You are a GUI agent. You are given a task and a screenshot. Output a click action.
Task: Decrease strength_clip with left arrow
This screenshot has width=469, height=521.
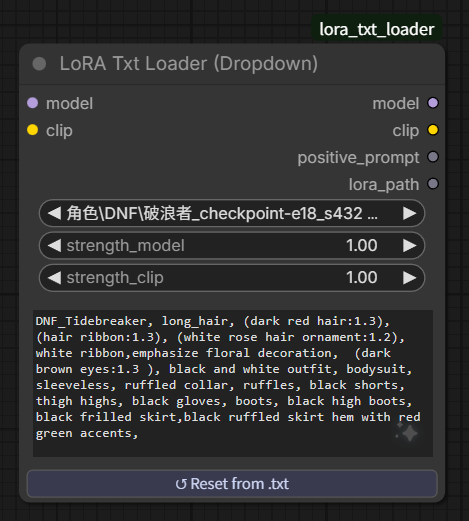tap(54, 278)
